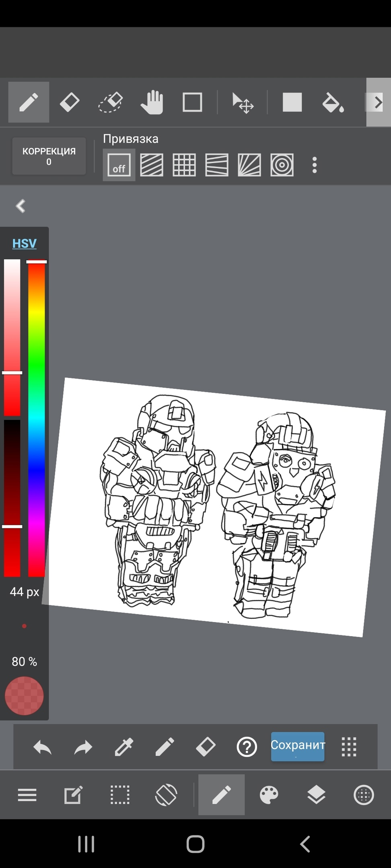Adjust the rainbow hue slider
This screenshot has height=868, width=391.
pos(37,419)
